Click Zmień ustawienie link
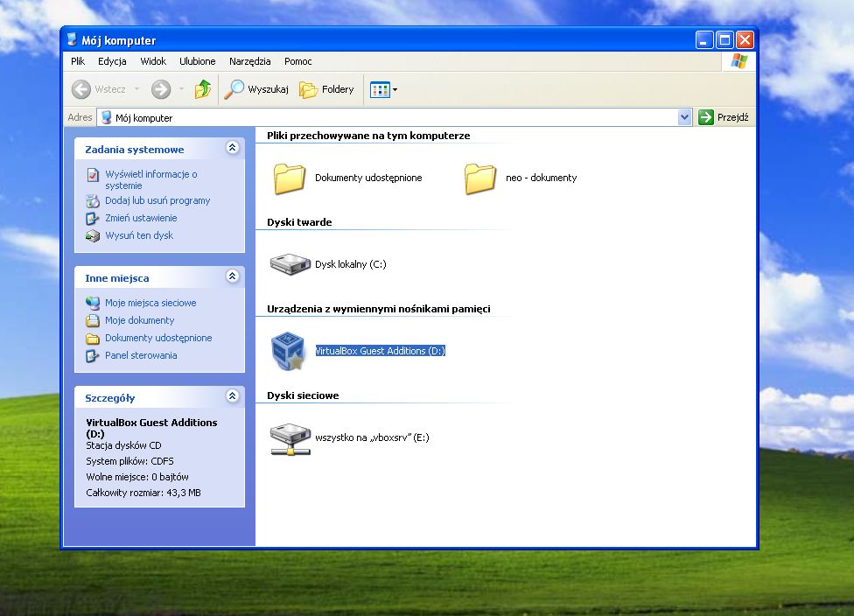Image resolution: width=854 pixels, height=616 pixels. coord(141,219)
